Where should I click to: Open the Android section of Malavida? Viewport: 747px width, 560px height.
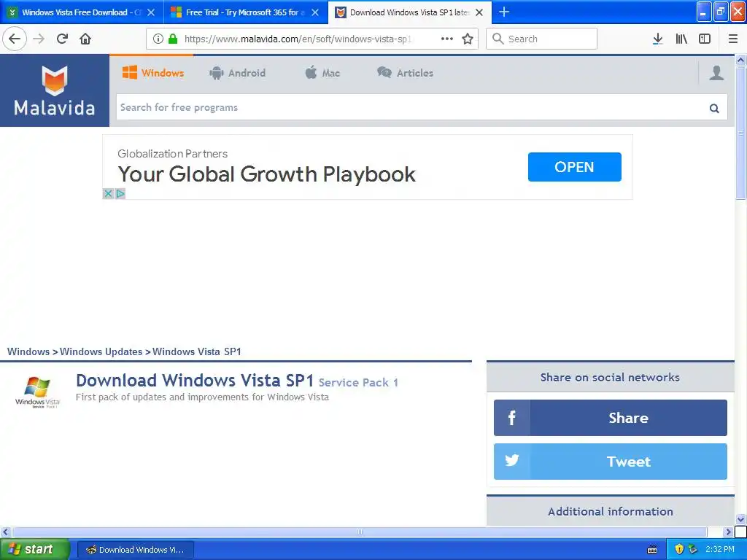click(x=237, y=73)
